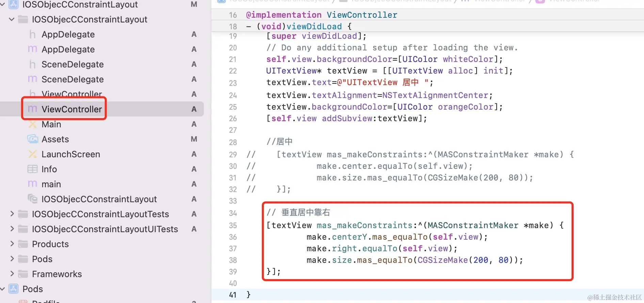Open the Assets catalog icon

coord(33,139)
